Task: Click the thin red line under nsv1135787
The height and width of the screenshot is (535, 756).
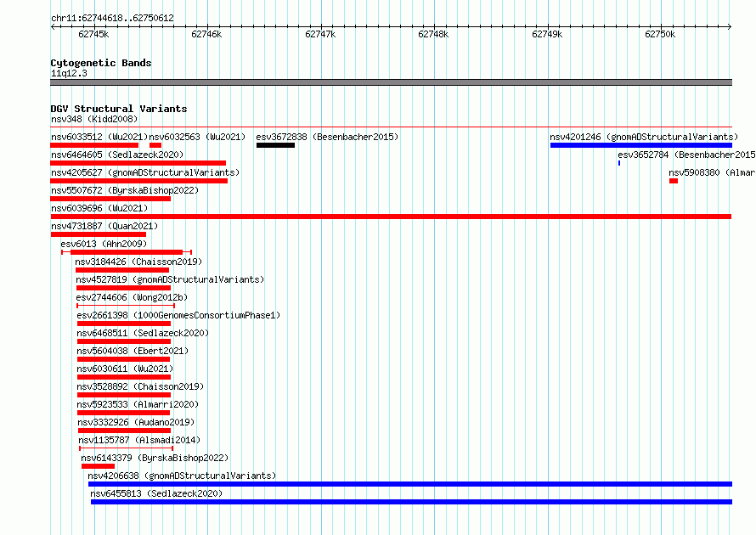Action: click(x=127, y=448)
